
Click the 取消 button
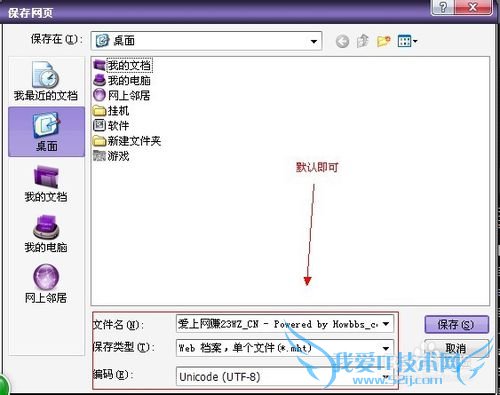[x=456, y=349]
